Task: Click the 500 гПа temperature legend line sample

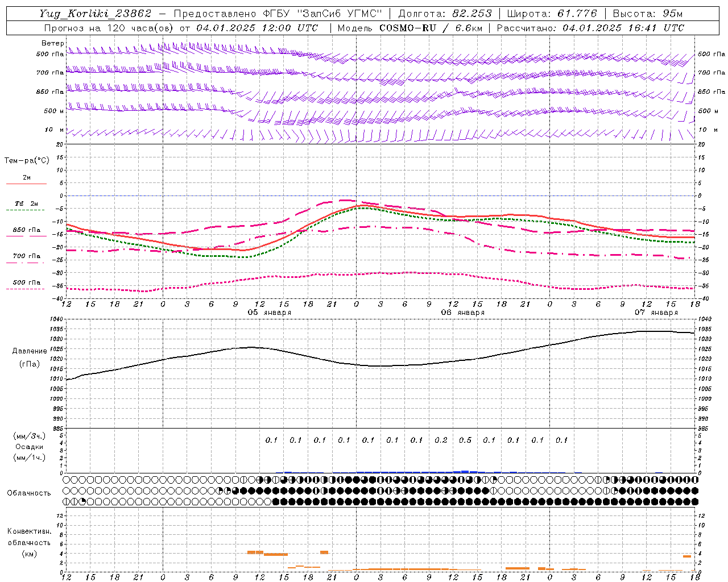Action: 26,289
